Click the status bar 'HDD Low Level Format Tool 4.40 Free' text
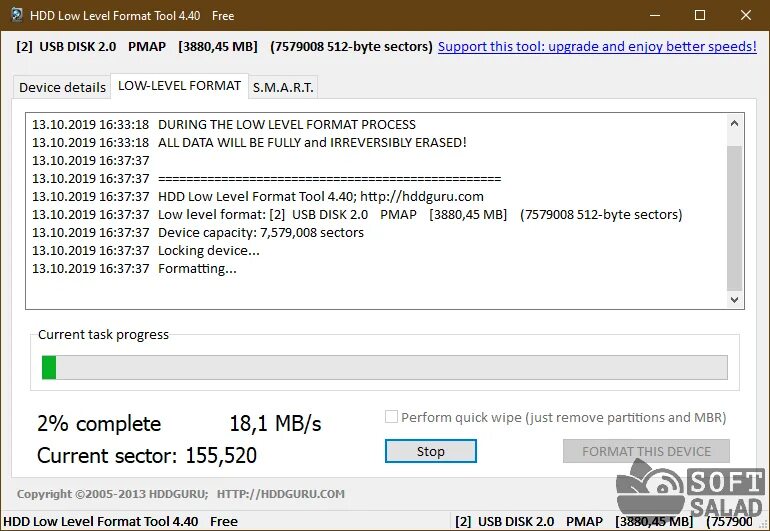This screenshot has width=770, height=531. [120, 521]
